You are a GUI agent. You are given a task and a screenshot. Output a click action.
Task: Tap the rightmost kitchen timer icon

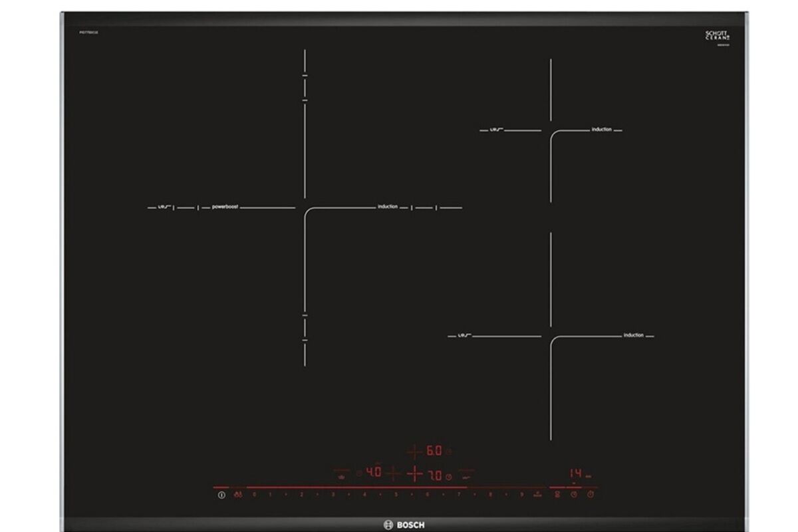[591, 495]
